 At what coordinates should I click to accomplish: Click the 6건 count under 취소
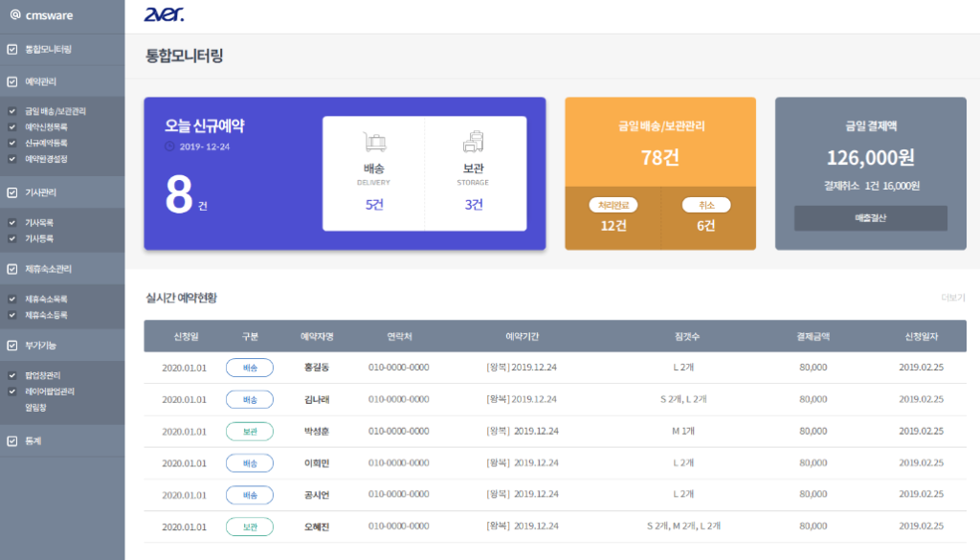coord(706,226)
